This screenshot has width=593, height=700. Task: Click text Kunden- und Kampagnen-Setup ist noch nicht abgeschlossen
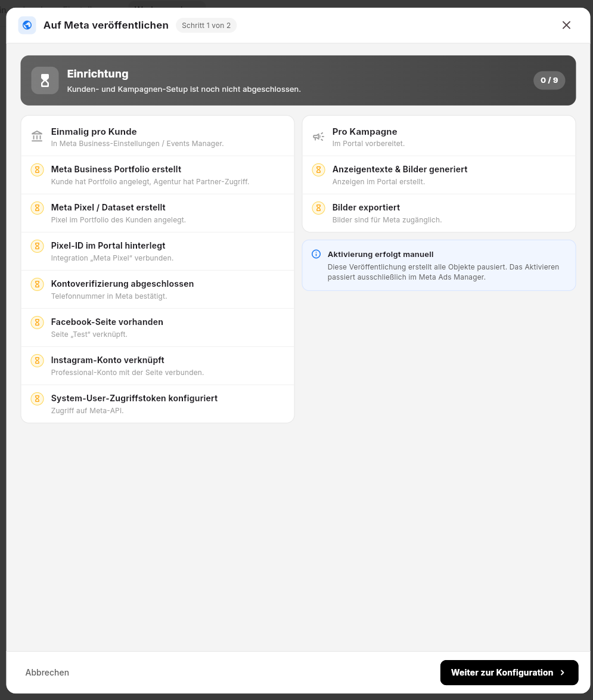pyautogui.click(x=184, y=89)
